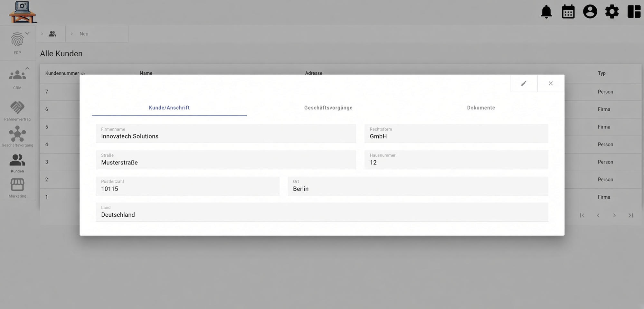Click the Land field showing Deutschland
The width and height of the screenshot is (644, 309).
[322, 212]
